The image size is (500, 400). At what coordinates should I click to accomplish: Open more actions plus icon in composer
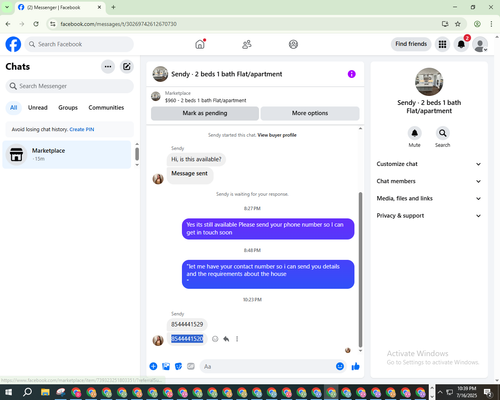(153, 366)
